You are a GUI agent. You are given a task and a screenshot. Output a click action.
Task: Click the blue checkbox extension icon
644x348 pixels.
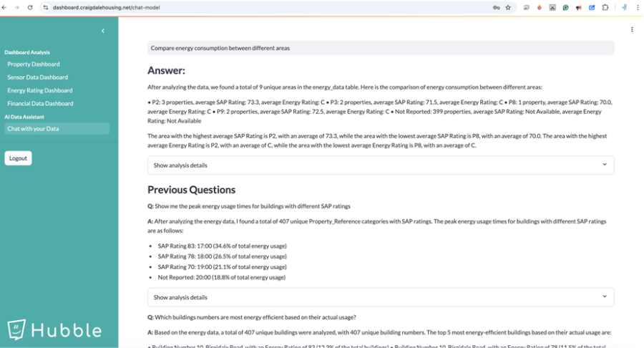point(592,7)
